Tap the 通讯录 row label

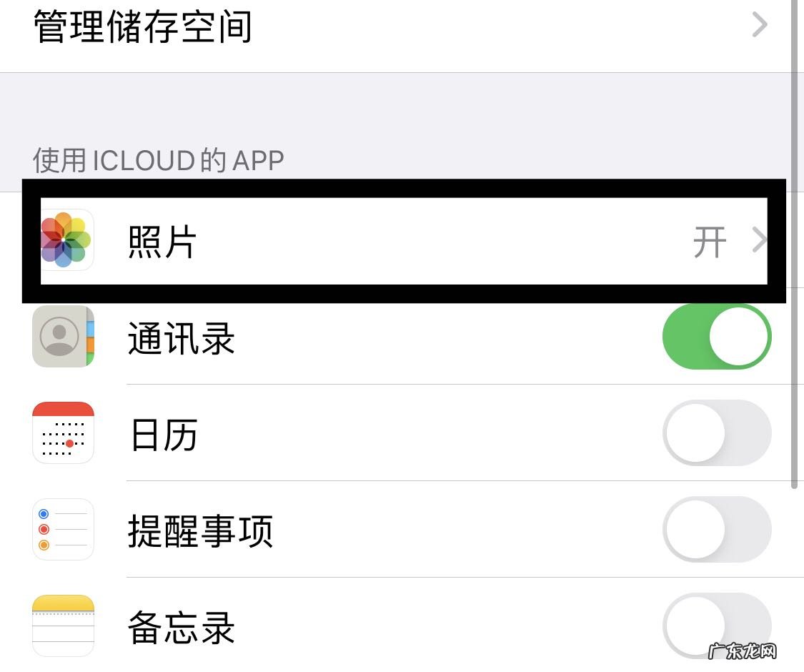pos(179,336)
